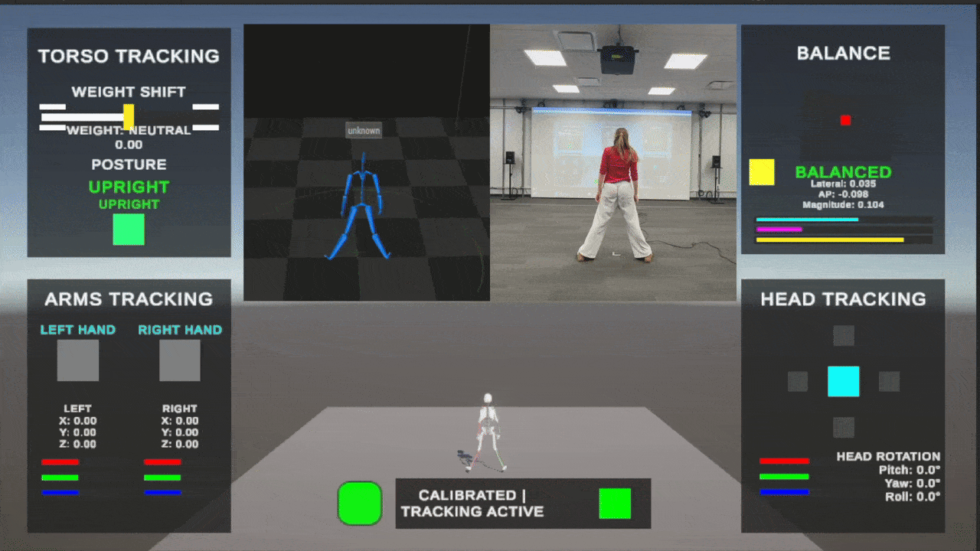Image resolution: width=980 pixels, height=551 pixels.
Task: Toggle the bottom head tracking square
Action: click(843, 427)
